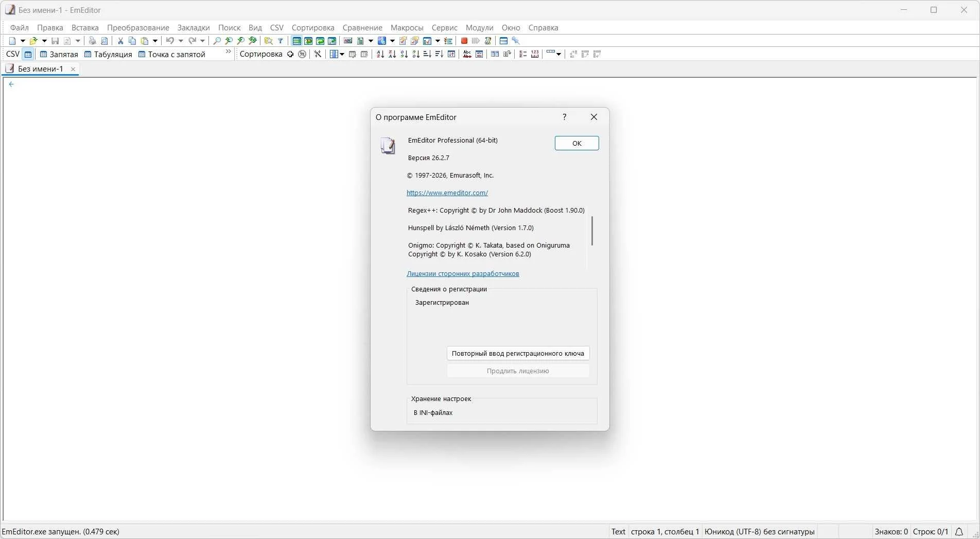Open the Макросы menu
Screen dimensions: 980x539
click(x=407, y=28)
